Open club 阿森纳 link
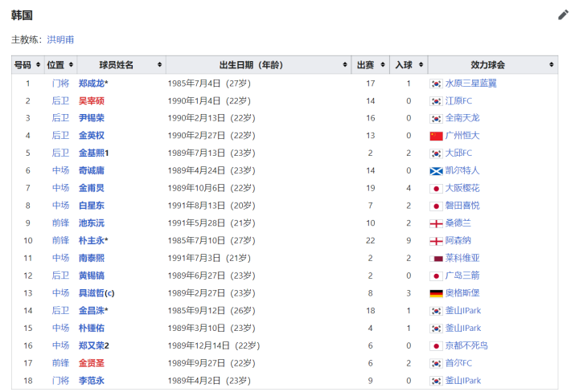 (x=458, y=240)
